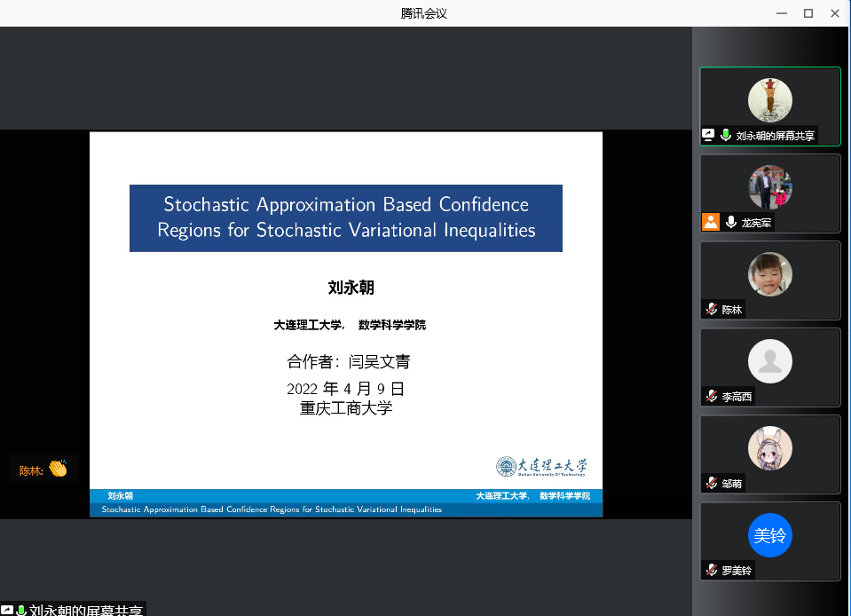Select 李高西's default gray avatar

(769, 361)
